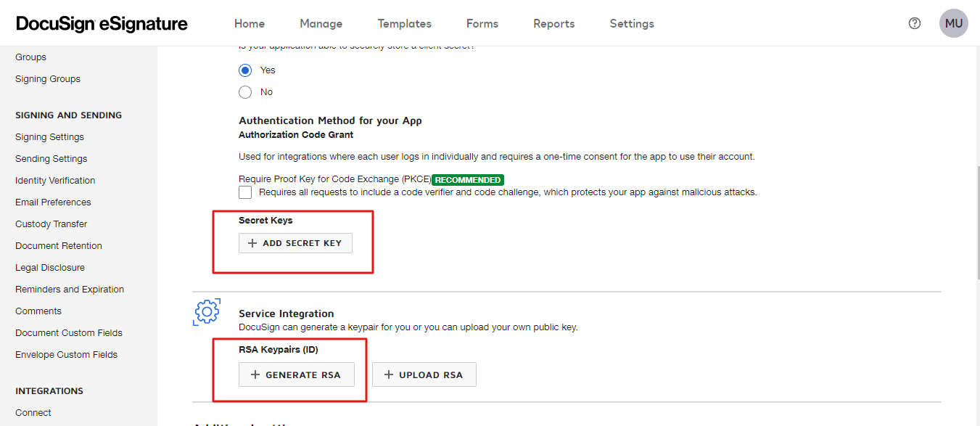Go to the Manage tab
This screenshot has height=426, width=980.
tap(321, 24)
